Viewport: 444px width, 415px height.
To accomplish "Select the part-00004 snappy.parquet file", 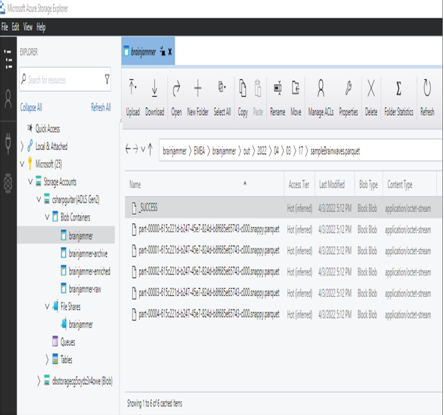I will tap(283, 314).
